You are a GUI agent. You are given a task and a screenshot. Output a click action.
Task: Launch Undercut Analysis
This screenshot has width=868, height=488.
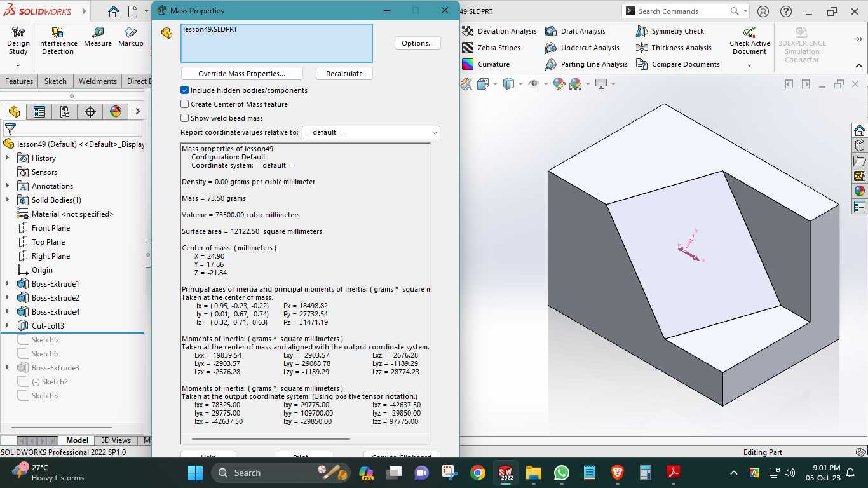pos(582,48)
